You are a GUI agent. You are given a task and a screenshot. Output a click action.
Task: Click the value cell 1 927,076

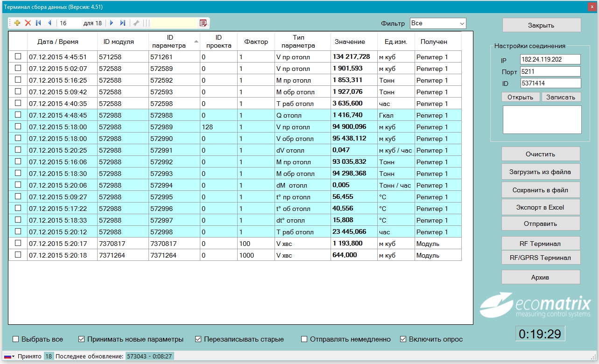354,91
